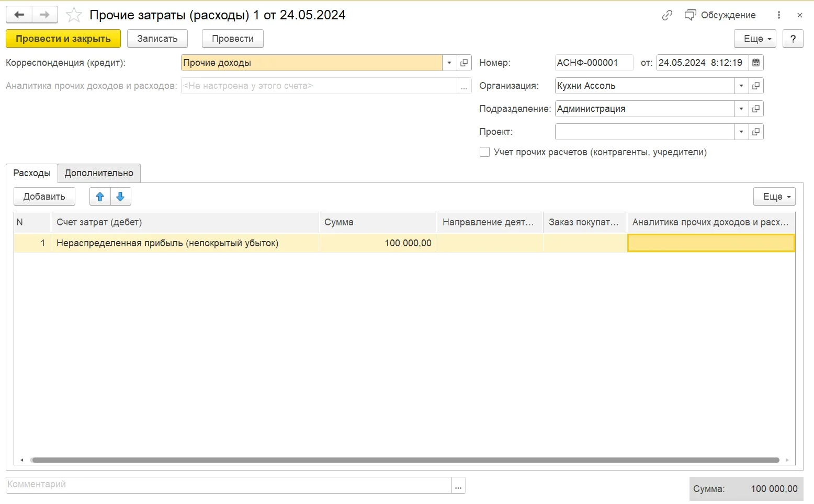Close the document with the X button
This screenshot has height=504, width=814.
[800, 15]
